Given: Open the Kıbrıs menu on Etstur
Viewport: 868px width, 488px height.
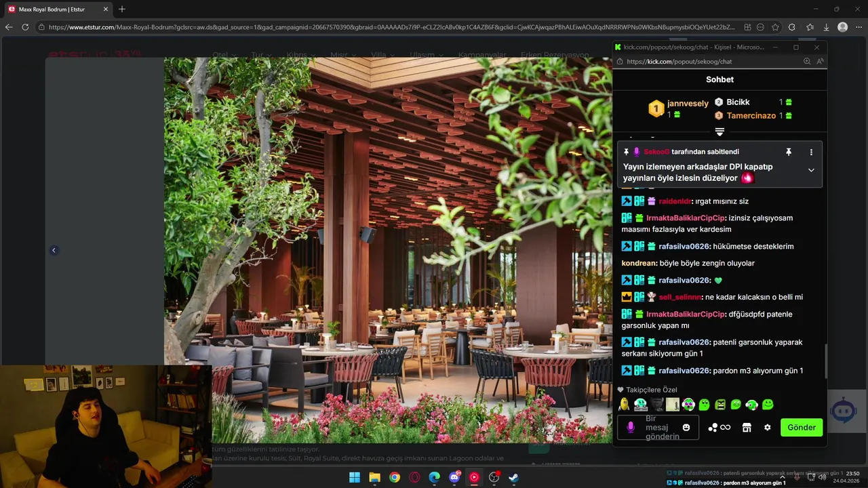Looking at the screenshot, I should click(x=300, y=55).
